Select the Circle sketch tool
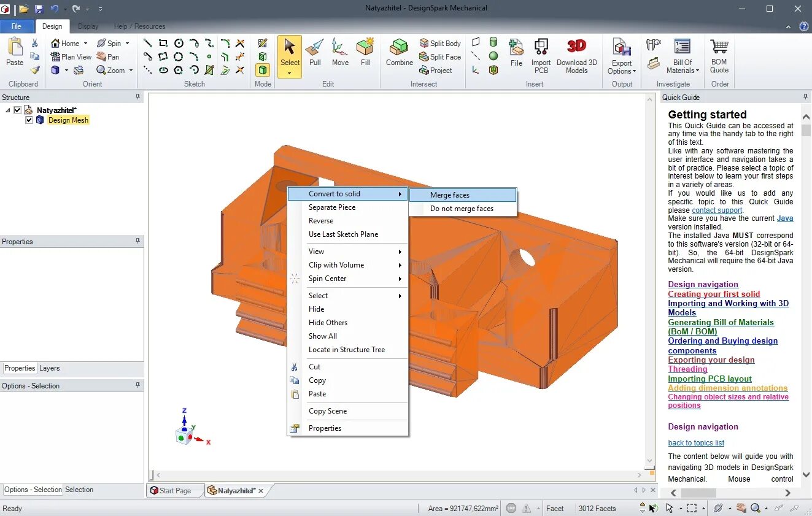This screenshot has width=812, height=516. 179,43
